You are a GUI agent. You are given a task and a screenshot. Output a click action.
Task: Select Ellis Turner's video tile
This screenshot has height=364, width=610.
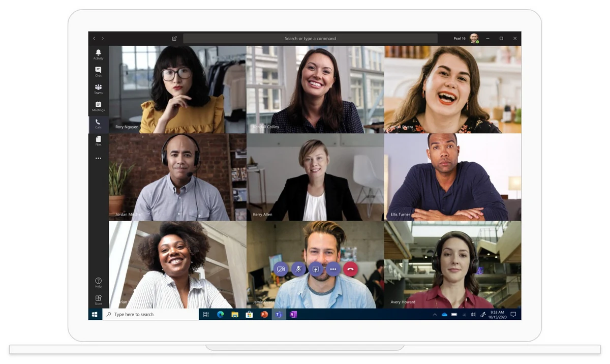[x=453, y=177]
